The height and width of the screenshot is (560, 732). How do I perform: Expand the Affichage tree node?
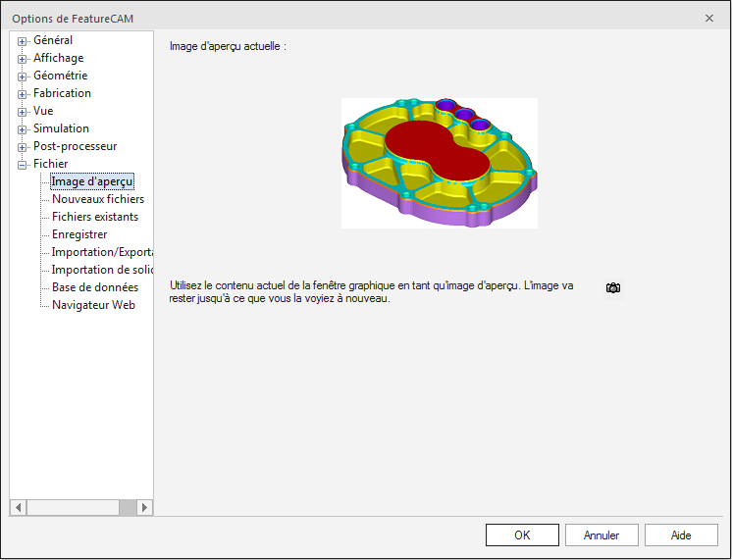coord(22,59)
